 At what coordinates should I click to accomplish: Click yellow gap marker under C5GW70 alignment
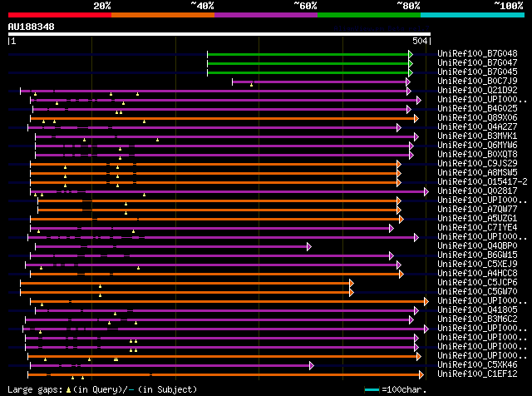click(x=100, y=296)
